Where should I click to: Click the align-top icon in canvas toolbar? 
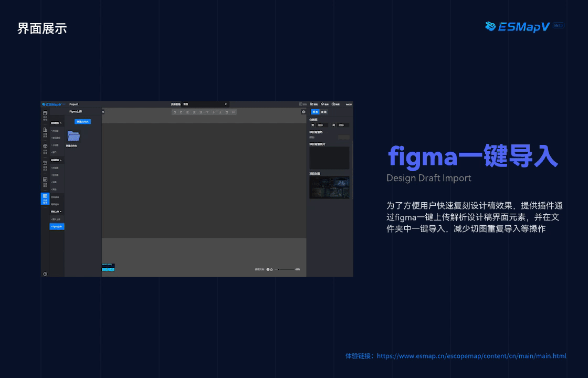click(x=207, y=112)
